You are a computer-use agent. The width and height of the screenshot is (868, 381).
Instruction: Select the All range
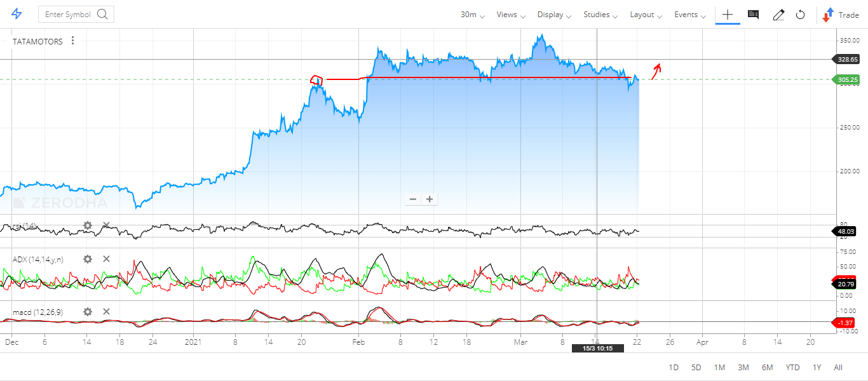[x=838, y=368]
